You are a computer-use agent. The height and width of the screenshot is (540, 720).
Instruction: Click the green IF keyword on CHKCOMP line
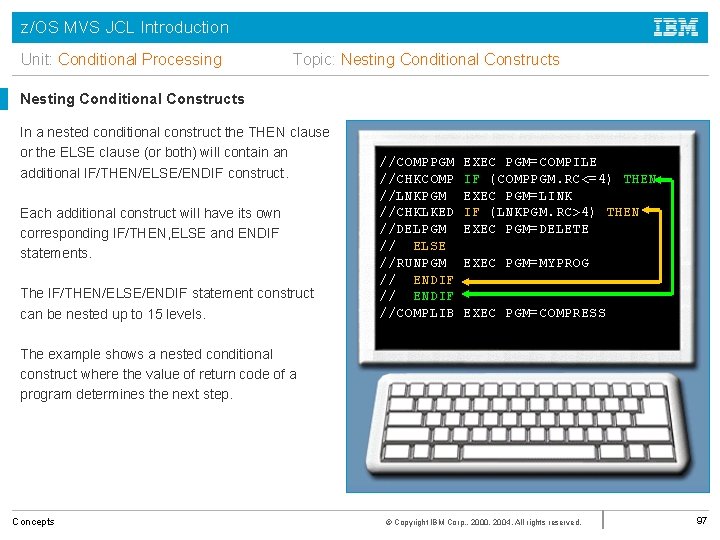472,179
